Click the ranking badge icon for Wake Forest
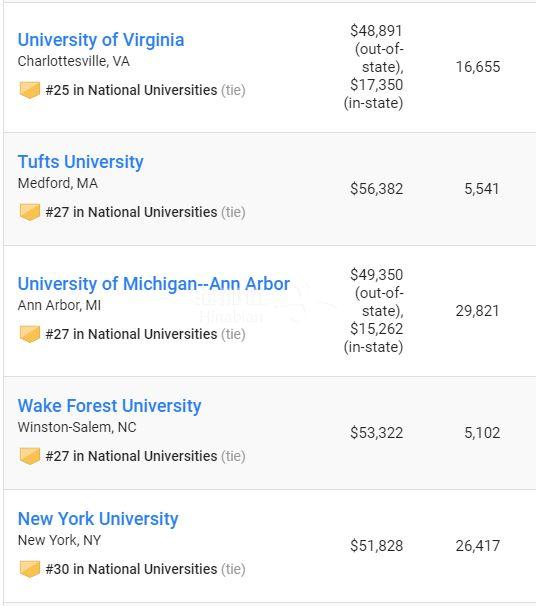The image size is (536, 606). click(30, 456)
